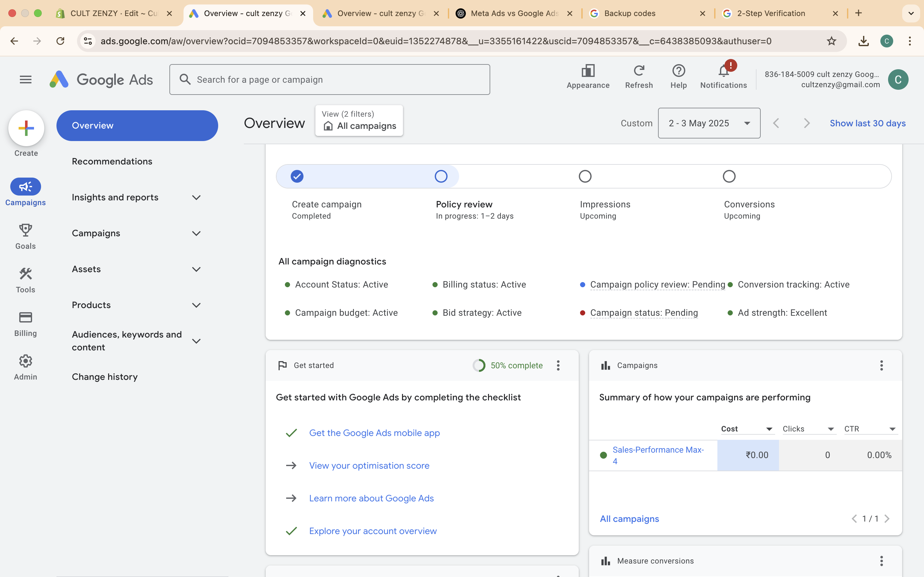Open the navigation menu hamburger icon
This screenshot has width=924, height=577.
coord(25,79)
